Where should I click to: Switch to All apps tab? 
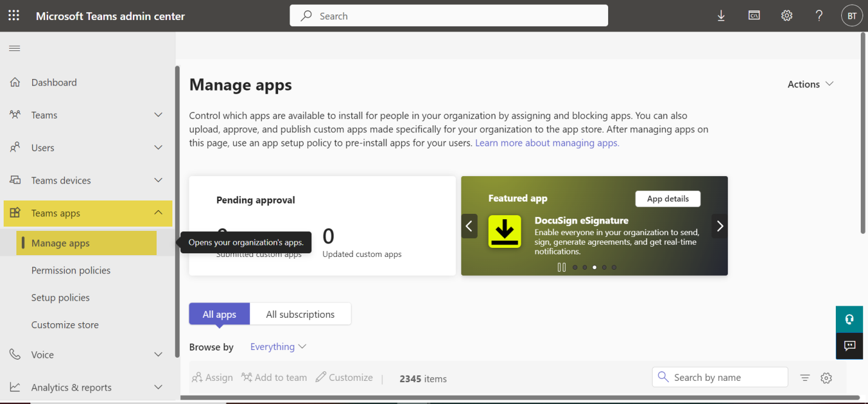pos(219,314)
